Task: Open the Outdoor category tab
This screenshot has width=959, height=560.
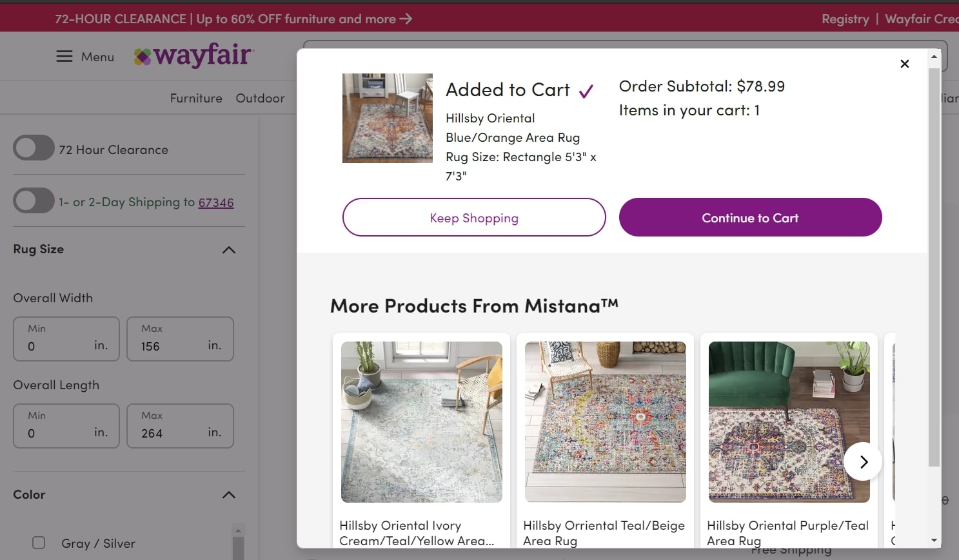Action: click(260, 98)
